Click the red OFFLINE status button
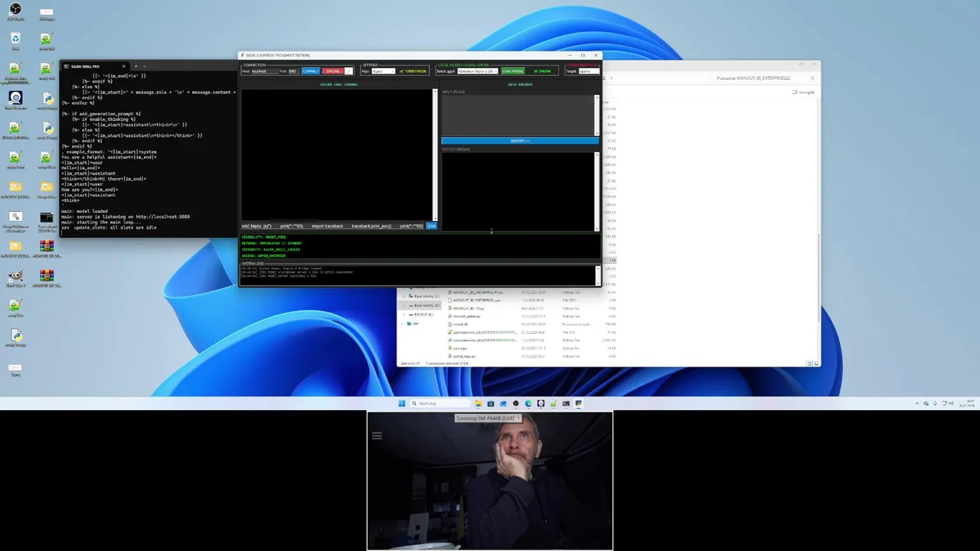 click(333, 71)
